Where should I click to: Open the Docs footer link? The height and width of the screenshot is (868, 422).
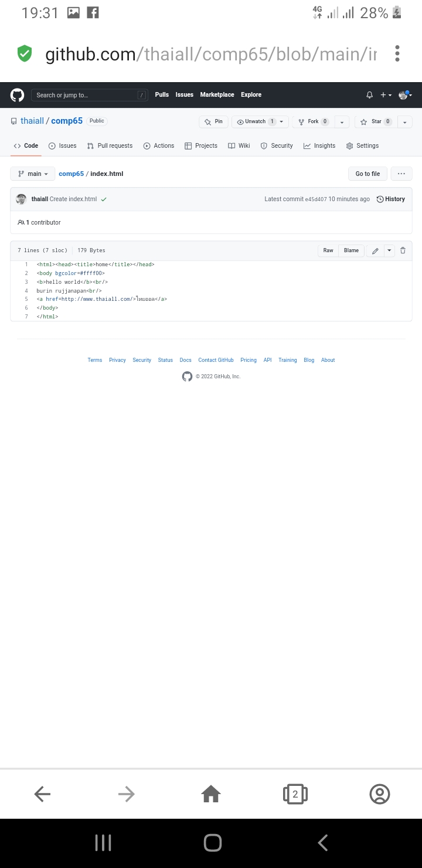pos(186,360)
